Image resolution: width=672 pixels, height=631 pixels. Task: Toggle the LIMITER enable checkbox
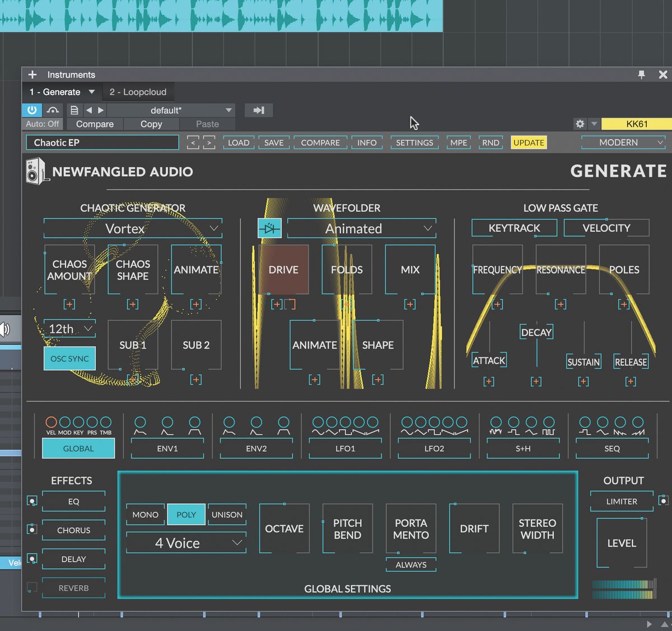[663, 500]
